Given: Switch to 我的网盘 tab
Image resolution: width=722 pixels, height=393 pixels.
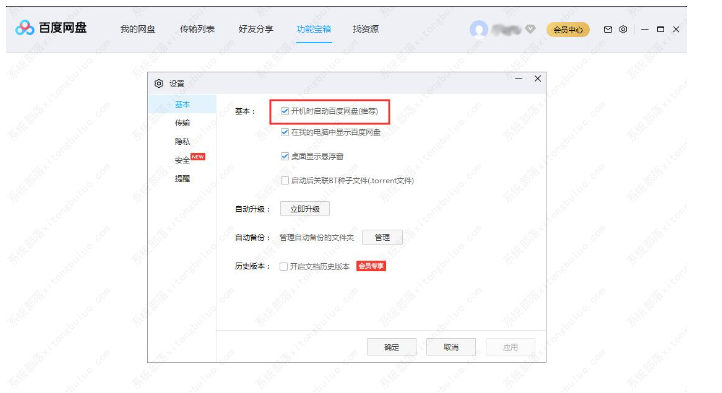Looking at the screenshot, I should (138, 29).
